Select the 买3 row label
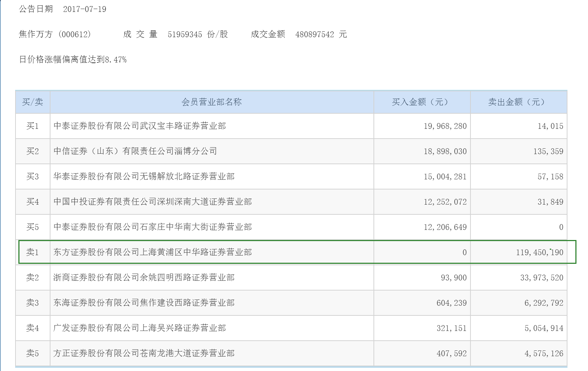 tap(32, 176)
